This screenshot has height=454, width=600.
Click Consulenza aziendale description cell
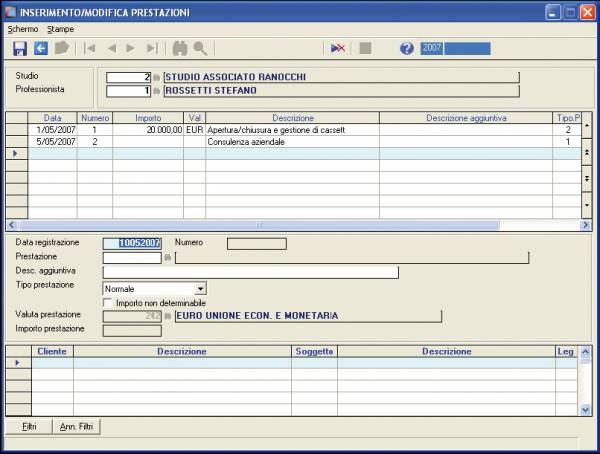293,142
